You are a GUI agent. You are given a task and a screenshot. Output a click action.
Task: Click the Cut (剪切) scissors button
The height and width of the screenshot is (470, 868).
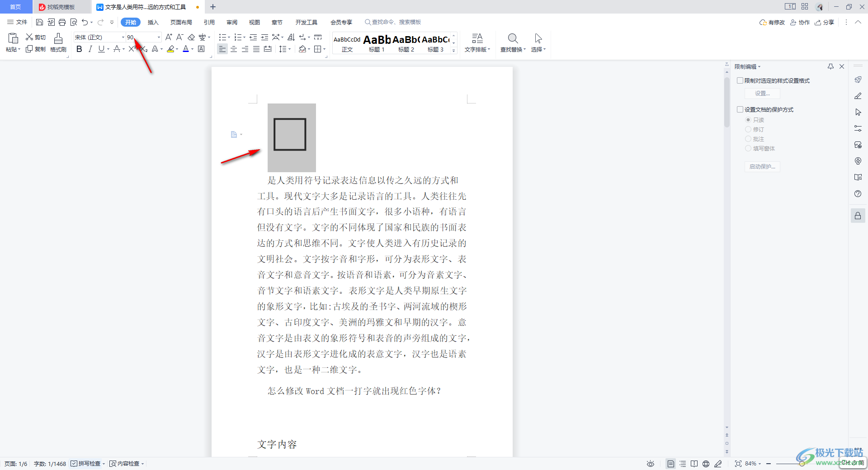point(36,37)
